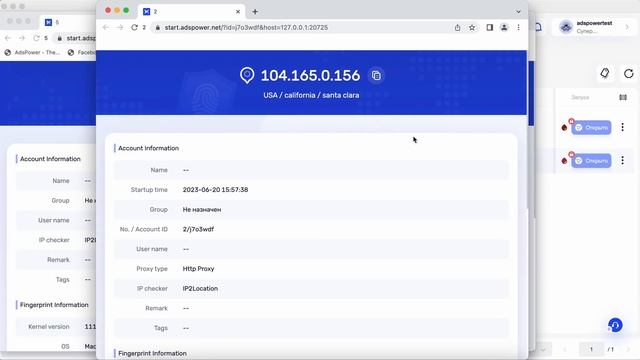Open share icon in the address bar

(458, 27)
